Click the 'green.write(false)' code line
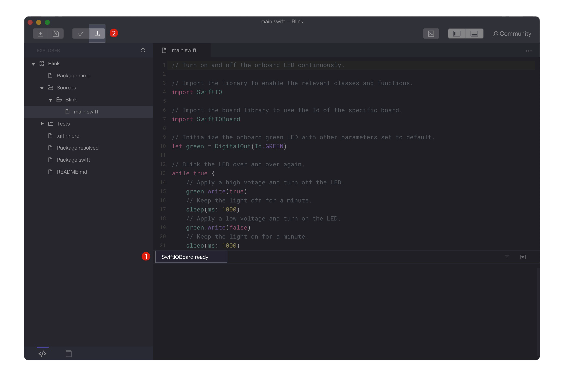The height and width of the screenshot is (392, 564). [218, 227]
